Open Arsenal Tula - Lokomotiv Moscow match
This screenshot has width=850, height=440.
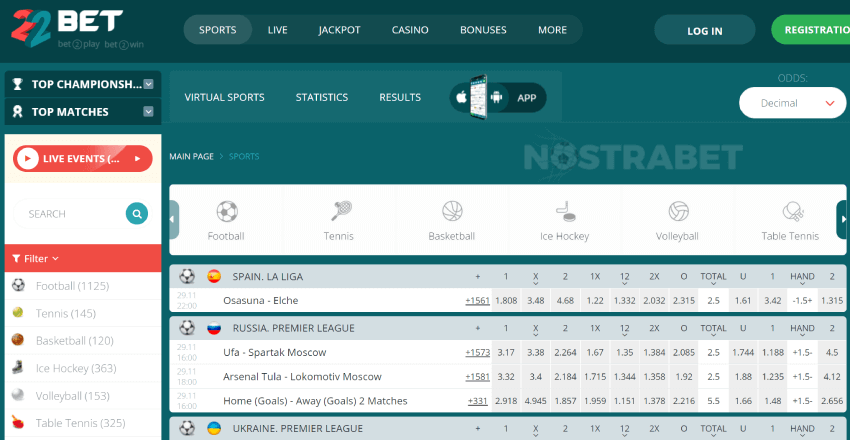coord(302,377)
